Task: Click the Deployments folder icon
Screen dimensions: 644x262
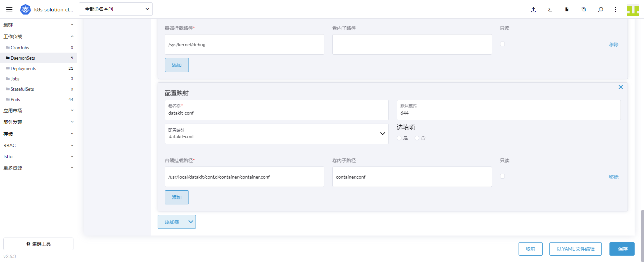Action: [x=8, y=68]
